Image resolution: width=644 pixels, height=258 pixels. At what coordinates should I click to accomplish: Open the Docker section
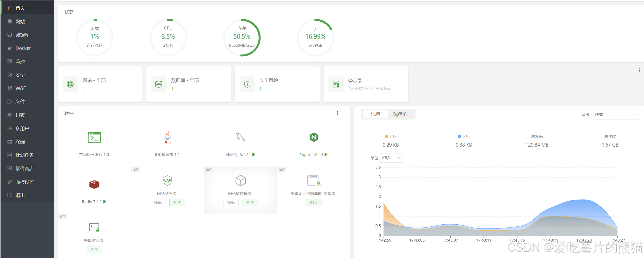point(23,48)
